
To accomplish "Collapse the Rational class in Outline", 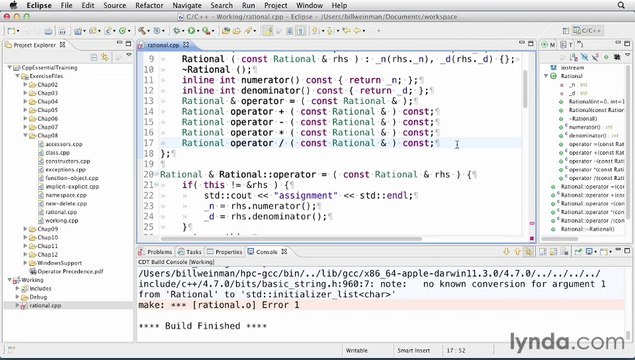I will click(546, 76).
